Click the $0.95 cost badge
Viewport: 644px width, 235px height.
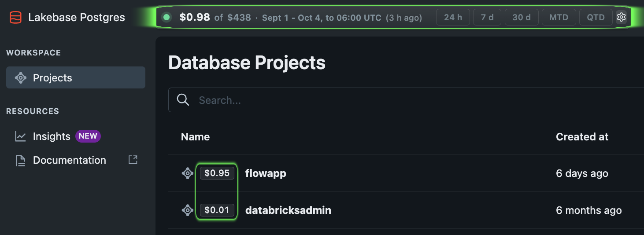coord(217,173)
